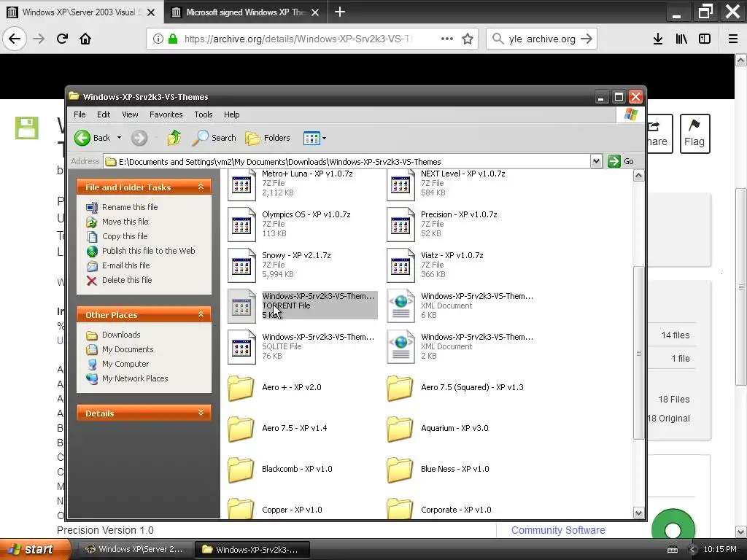Expand the Details panel
The width and height of the screenshot is (747, 560).
(x=201, y=413)
